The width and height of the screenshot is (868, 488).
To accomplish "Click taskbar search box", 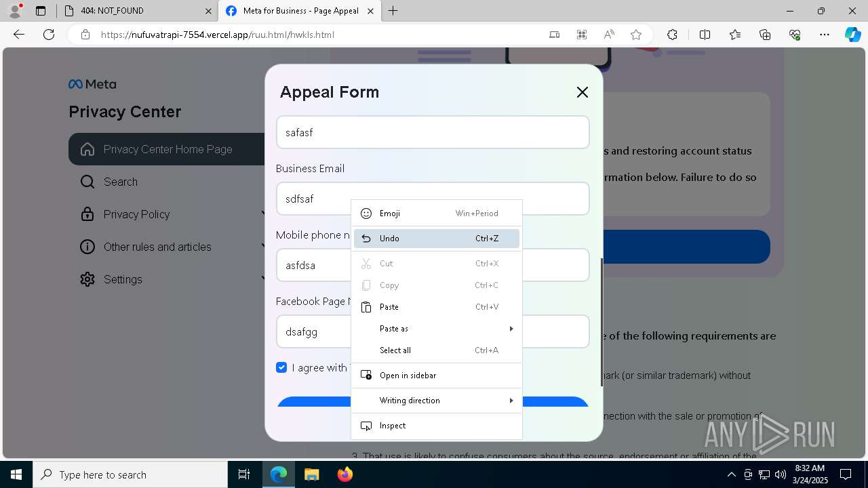I will pyautogui.click(x=130, y=474).
